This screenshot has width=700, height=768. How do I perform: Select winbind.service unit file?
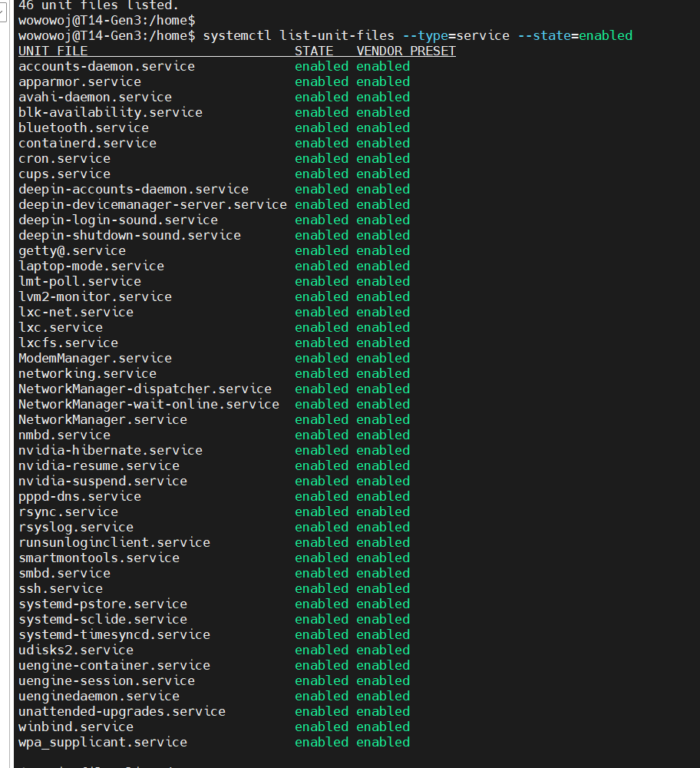(x=76, y=727)
